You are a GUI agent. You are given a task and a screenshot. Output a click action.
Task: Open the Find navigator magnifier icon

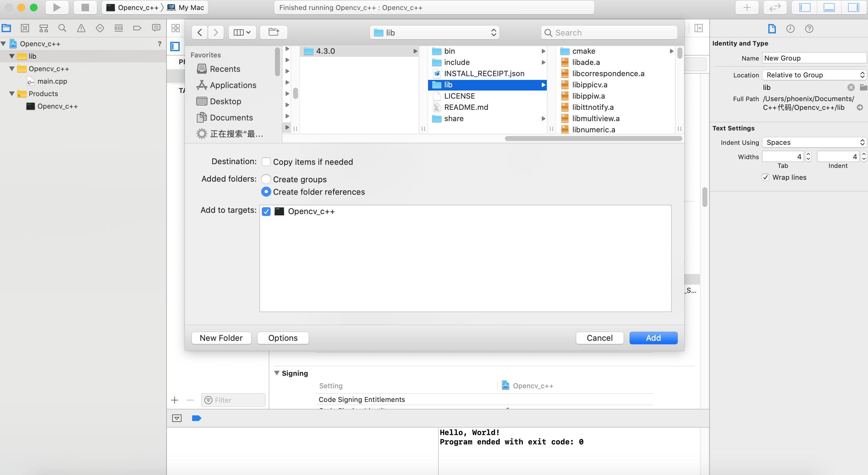coord(62,28)
